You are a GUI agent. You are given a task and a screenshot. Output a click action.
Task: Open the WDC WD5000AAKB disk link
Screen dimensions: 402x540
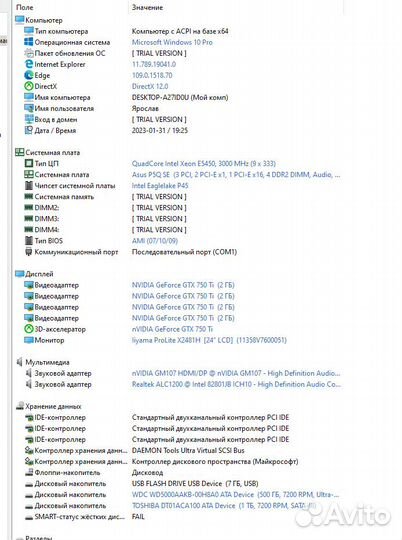pyautogui.click(x=236, y=495)
